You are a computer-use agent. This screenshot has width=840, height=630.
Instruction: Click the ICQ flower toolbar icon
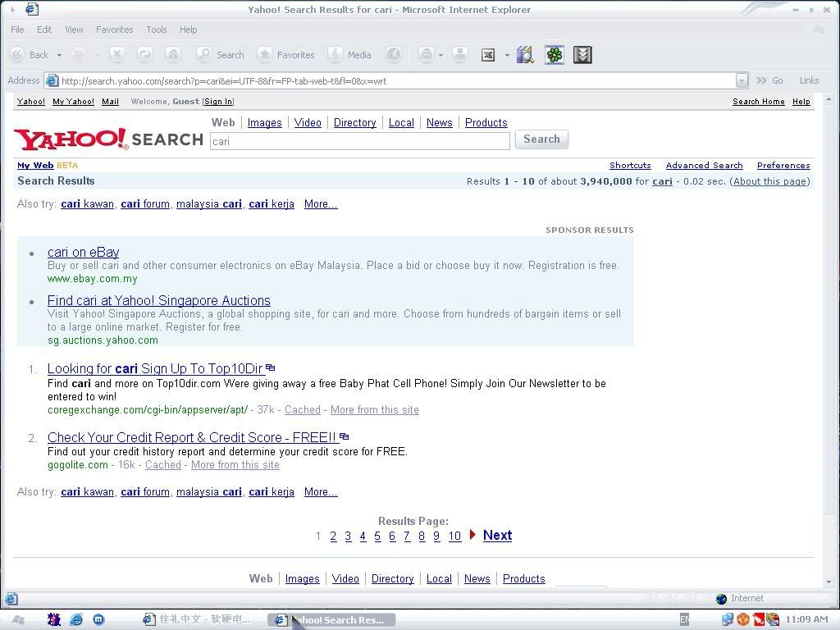coord(555,55)
